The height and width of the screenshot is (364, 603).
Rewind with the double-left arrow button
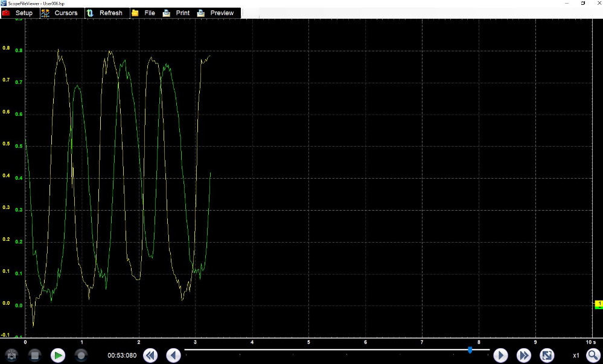[150, 356]
